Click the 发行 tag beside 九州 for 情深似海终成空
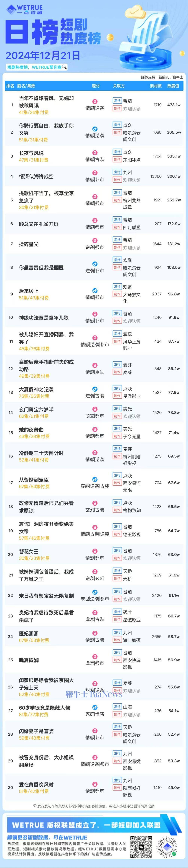Viewport: 188px width, 868px height. pyautogui.click(x=117, y=172)
